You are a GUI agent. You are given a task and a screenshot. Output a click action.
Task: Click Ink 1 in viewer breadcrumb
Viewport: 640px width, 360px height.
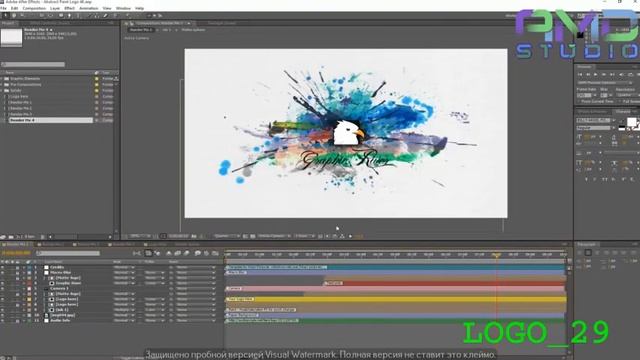point(167,30)
